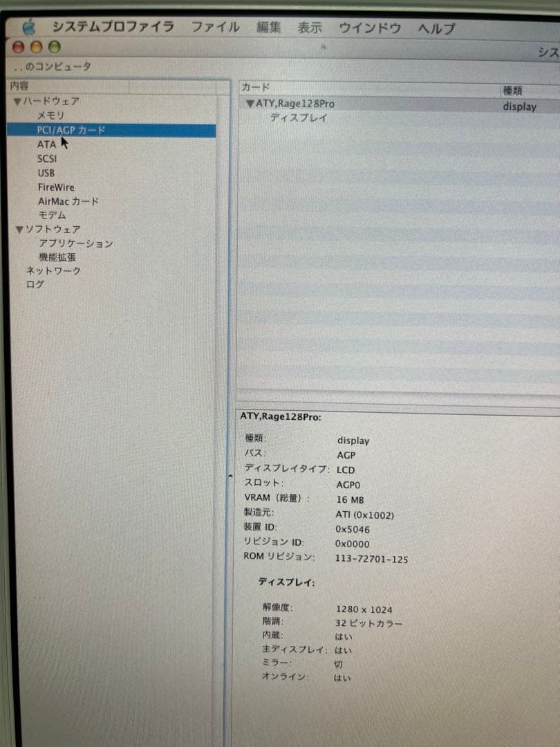Collapse the ハードウェア disclosure triangle
560x747 pixels.
click(17, 102)
